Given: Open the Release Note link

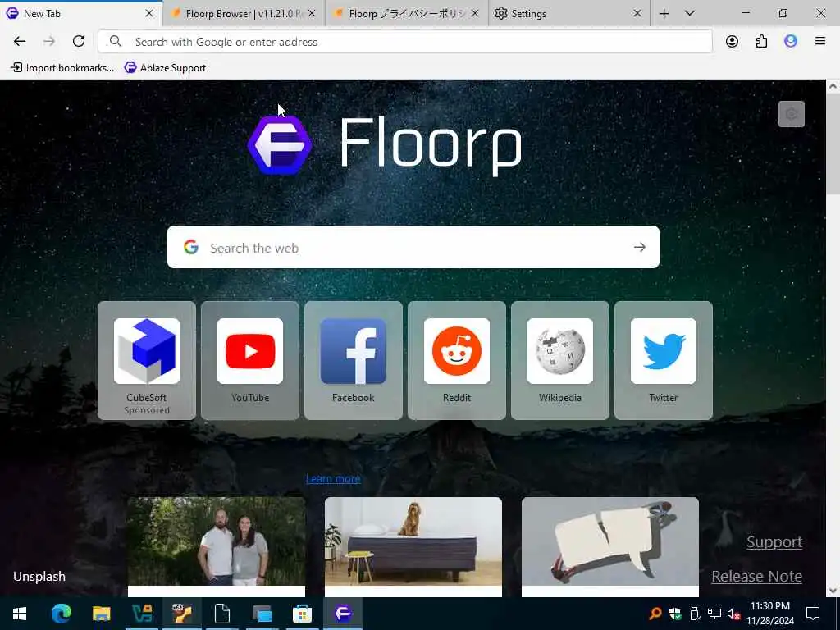Looking at the screenshot, I should pos(756,577).
